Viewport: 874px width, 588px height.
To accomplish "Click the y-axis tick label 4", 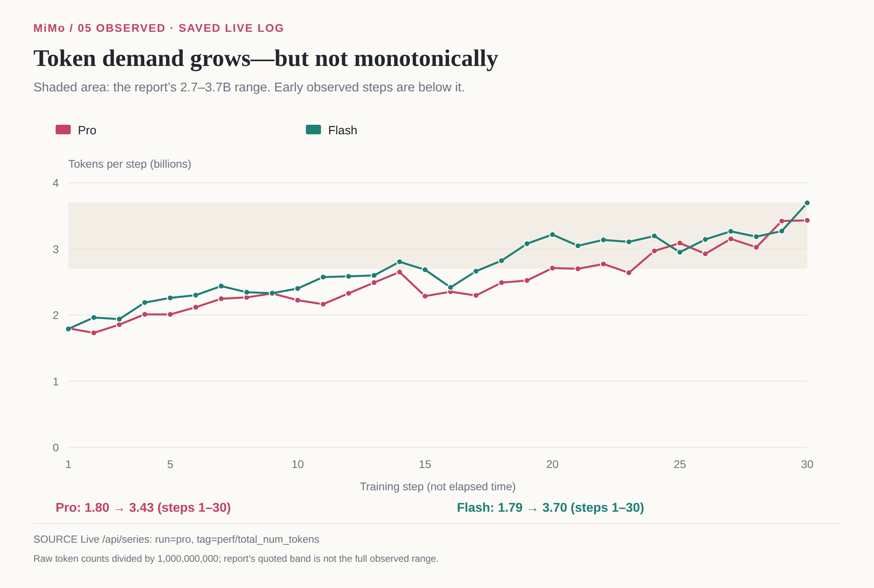I will [x=56, y=183].
